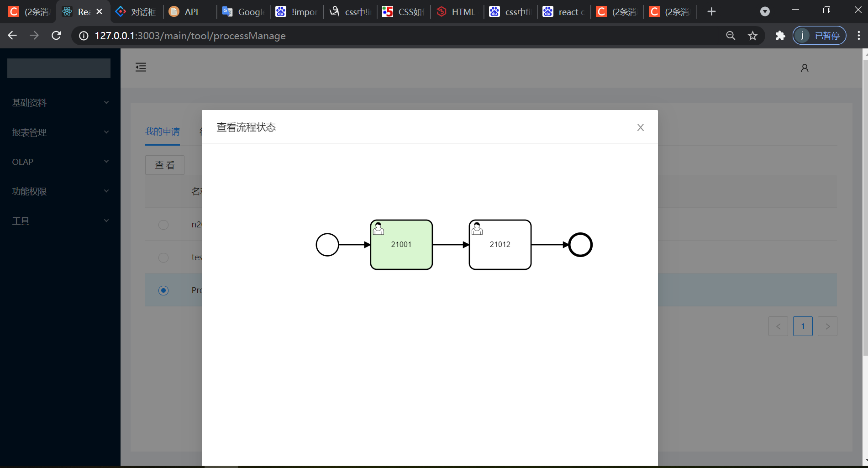Click the user figure icon on task 21001
This screenshot has height=468, width=868.
379,229
